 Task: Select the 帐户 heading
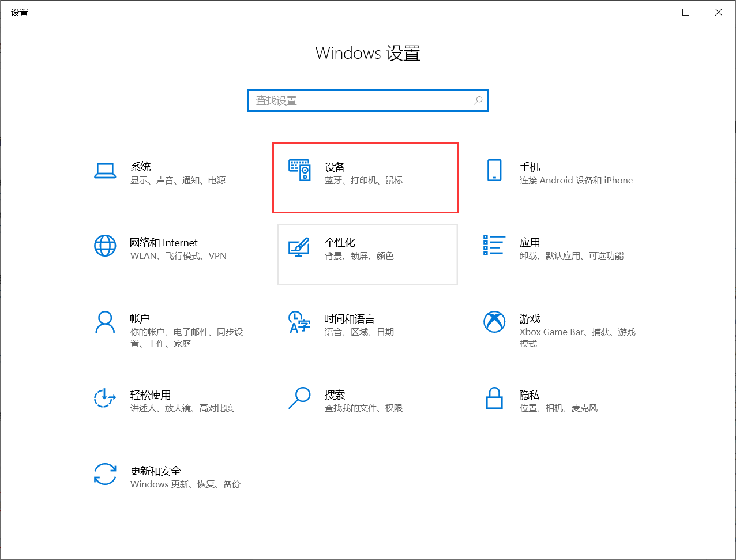pyautogui.click(x=140, y=319)
